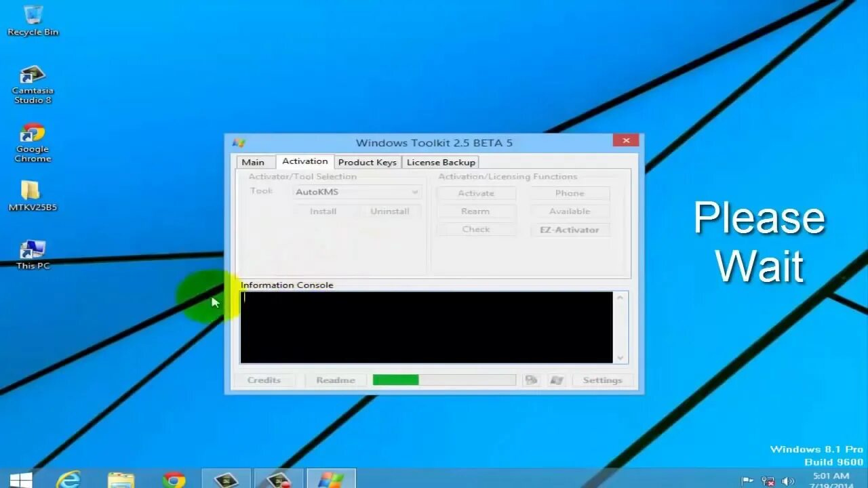This screenshot has width=868, height=488.
Task: Click the save icon next to the progress bar
Action: [532, 380]
